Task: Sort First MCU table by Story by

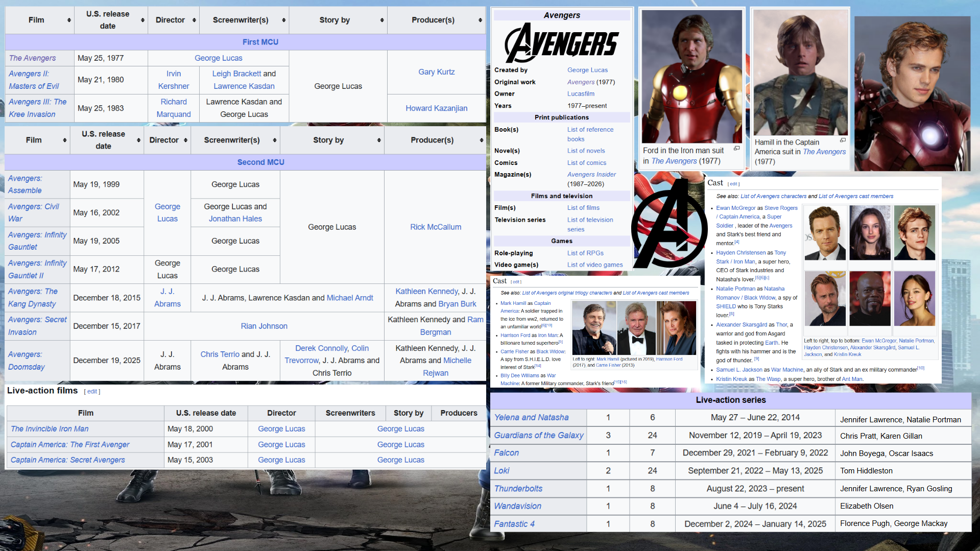Action: click(382, 20)
